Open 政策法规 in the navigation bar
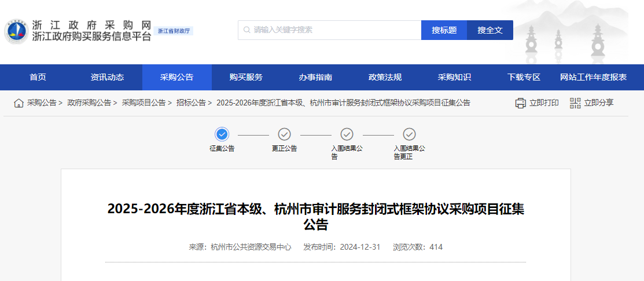 [x=385, y=78]
